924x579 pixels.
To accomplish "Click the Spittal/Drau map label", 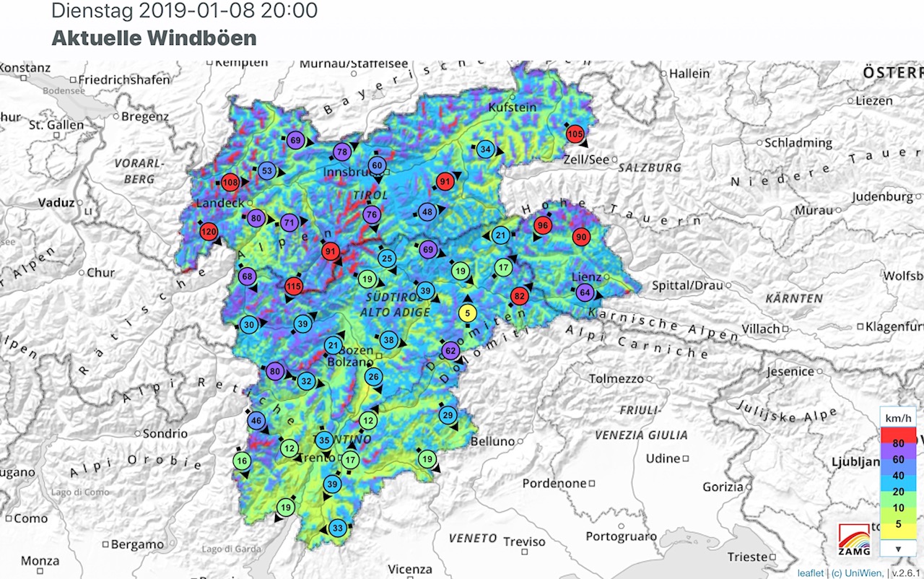I will point(687,285).
